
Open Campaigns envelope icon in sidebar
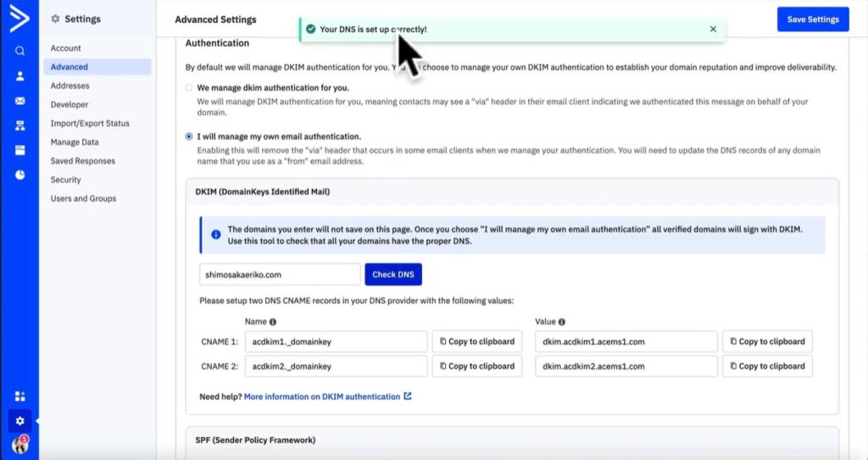[x=19, y=101]
